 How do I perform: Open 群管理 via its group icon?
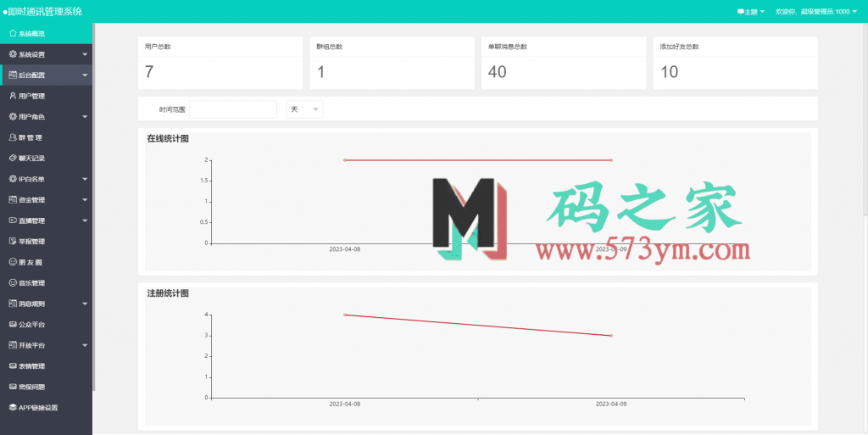click(13, 137)
